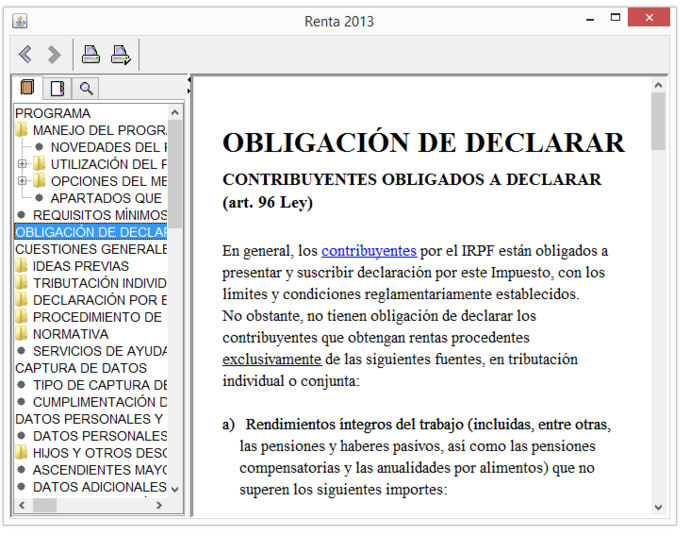This screenshot has width=690, height=535.
Task: Switch to the Index tab
Action: click(57, 88)
